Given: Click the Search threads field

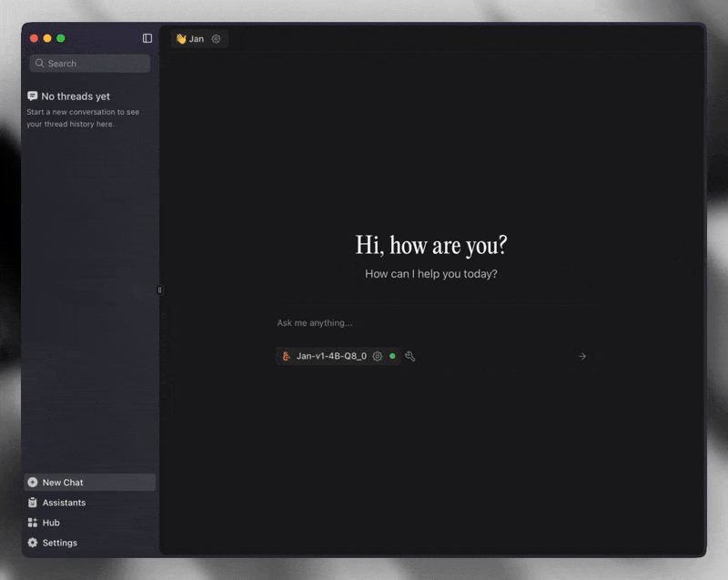Looking at the screenshot, I should (96, 64).
